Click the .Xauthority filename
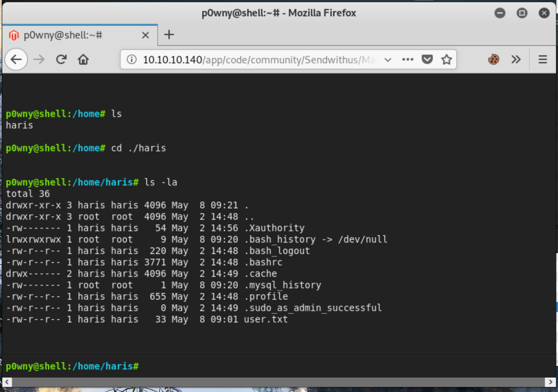This screenshot has height=392, width=558. tap(274, 228)
